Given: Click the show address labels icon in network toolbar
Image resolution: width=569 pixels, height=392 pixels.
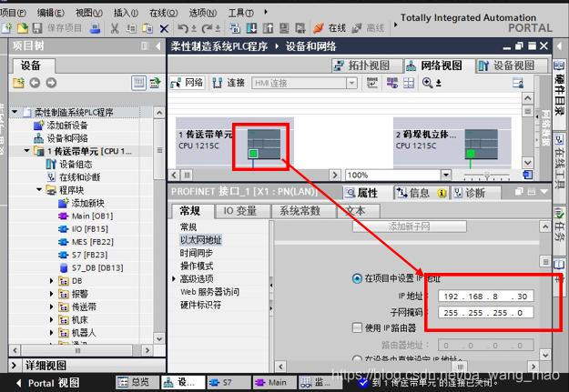Looking at the screenshot, I should click(392, 83).
